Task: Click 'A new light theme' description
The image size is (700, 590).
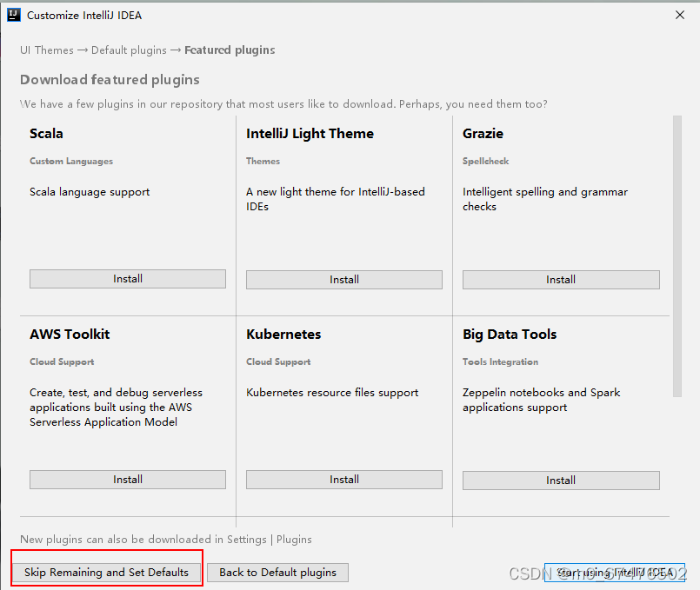Action: pos(336,199)
